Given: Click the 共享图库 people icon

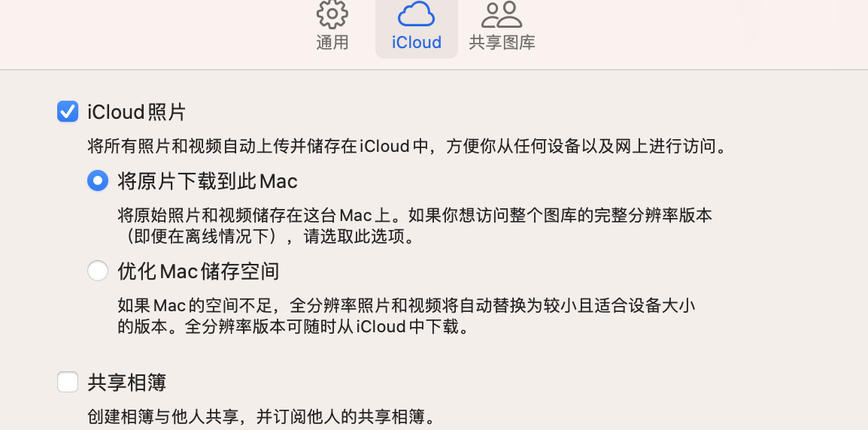Looking at the screenshot, I should click(502, 14).
